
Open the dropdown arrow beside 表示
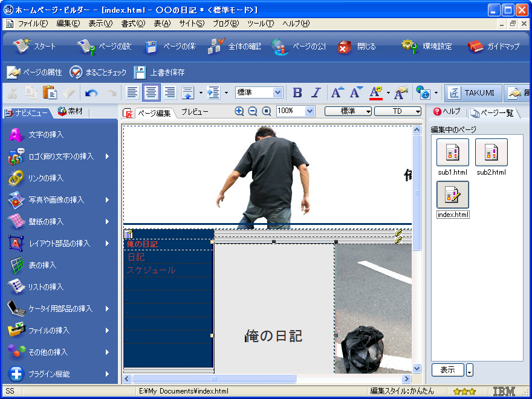point(470,370)
